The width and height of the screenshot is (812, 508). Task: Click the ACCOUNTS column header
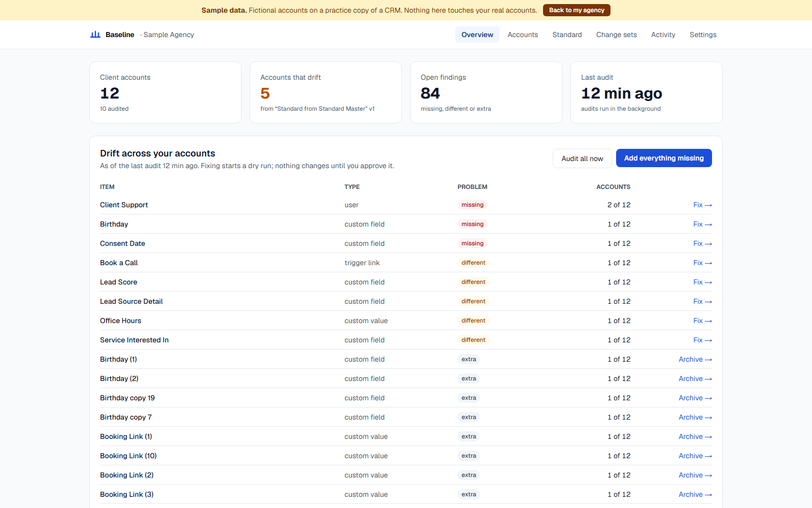[613, 187]
